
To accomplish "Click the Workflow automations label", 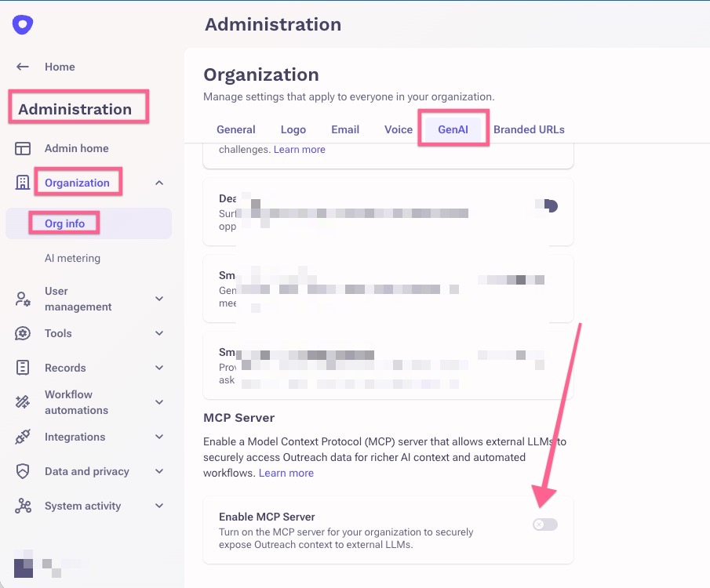I will pyautogui.click(x=76, y=402).
